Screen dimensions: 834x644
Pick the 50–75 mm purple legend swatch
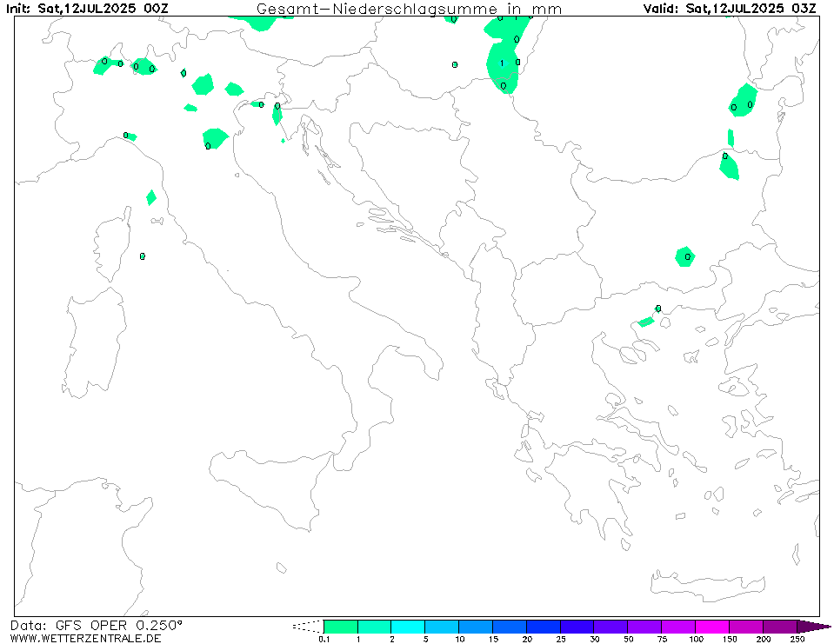tap(644, 627)
